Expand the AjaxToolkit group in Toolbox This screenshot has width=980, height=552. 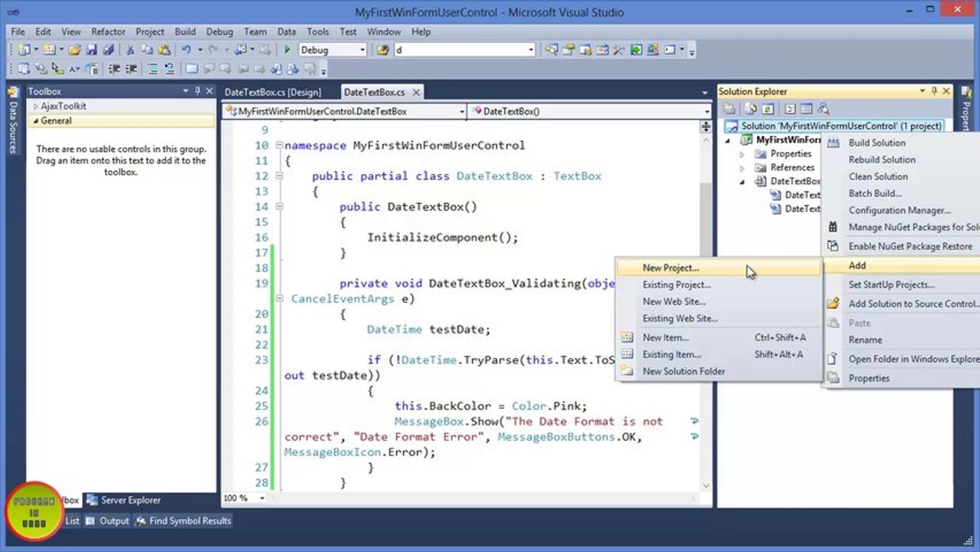tap(35, 106)
